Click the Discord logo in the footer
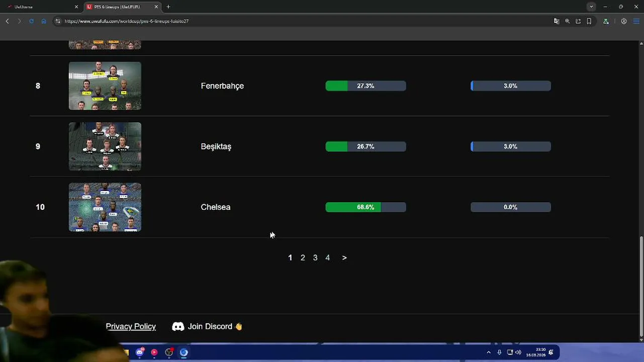This screenshot has height=362, width=644. pos(178,326)
